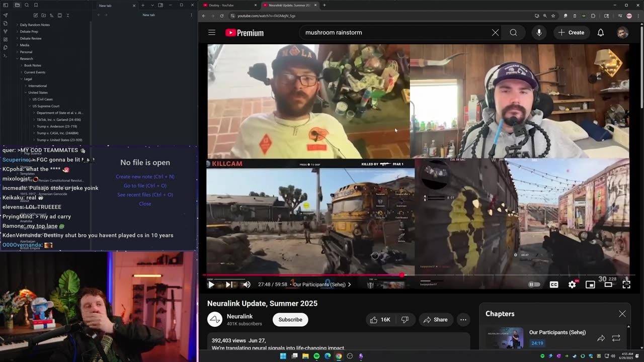Viewport: 644px width, 362px height.
Task: Open Obsidian file explorer tab icon
Action: pyautogui.click(x=17, y=5)
